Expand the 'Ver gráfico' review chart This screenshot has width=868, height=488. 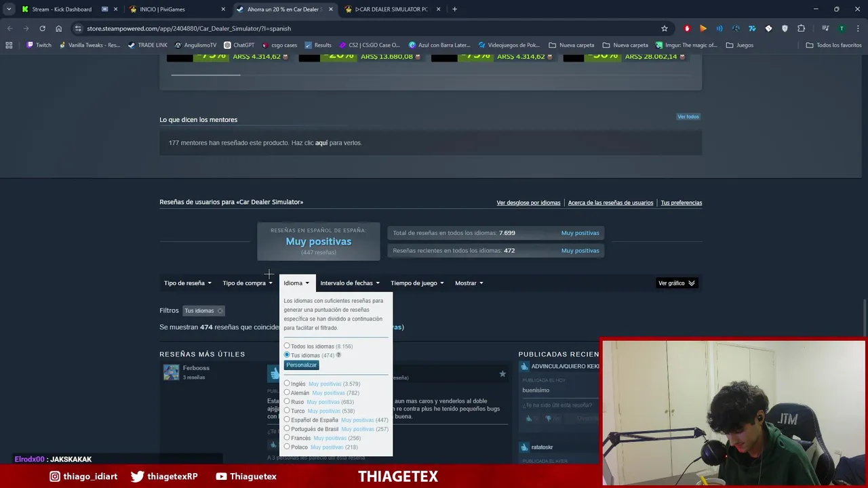pyautogui.click(x=677, y=283)
